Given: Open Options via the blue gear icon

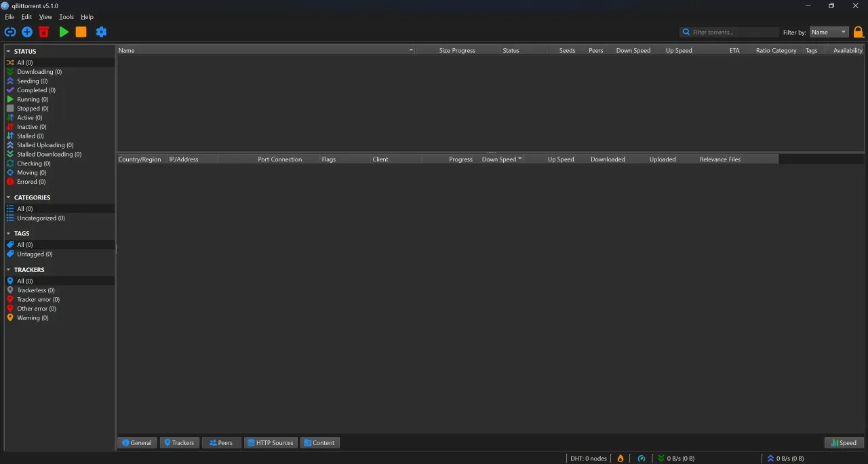Looking at the screenshot, I should tap(101, 32).
